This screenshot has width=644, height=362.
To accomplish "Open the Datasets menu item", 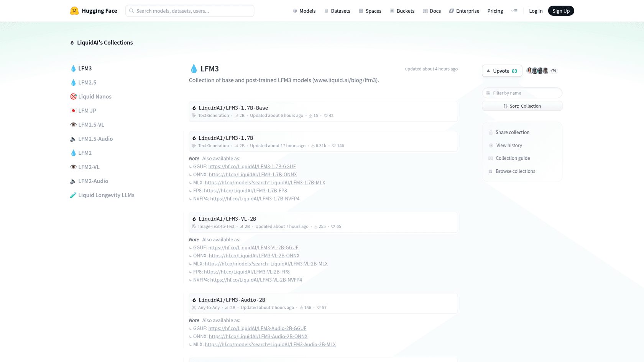I will (x=337, y=11).
